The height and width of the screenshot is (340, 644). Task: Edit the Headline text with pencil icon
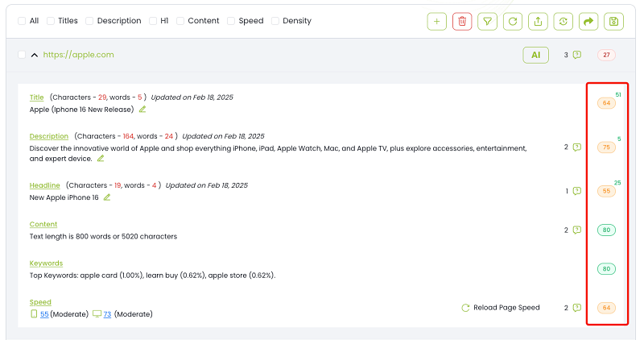(x=107, y=197)
